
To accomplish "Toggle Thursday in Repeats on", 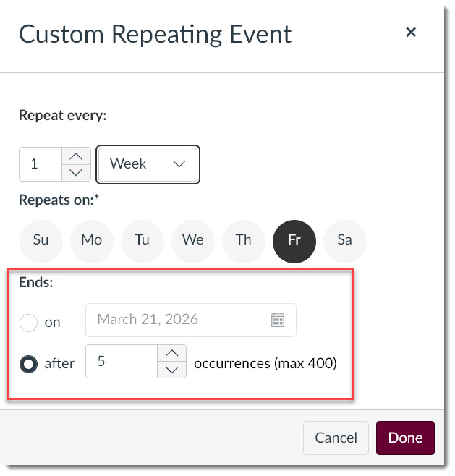I will tap(244, 242).
